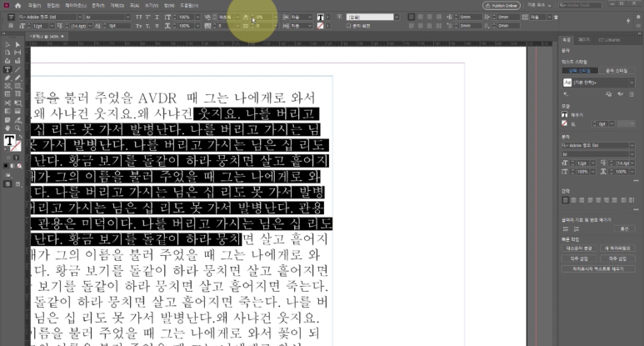Select the Free Transform tool
This screenshot has width=644, height=346.
(x=17, y=103)
